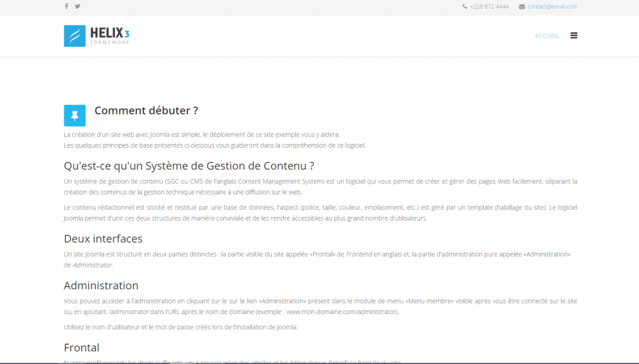The height and width of the screenshot is (364, 639).
Task: Click the italic word "Frontend"
Action: pos(359,254)
